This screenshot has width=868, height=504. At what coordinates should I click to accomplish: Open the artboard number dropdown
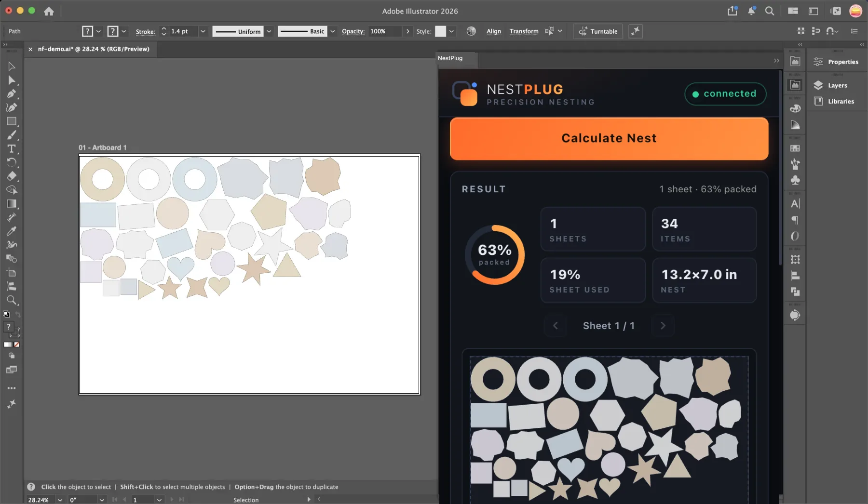click(x=159, y=500)
